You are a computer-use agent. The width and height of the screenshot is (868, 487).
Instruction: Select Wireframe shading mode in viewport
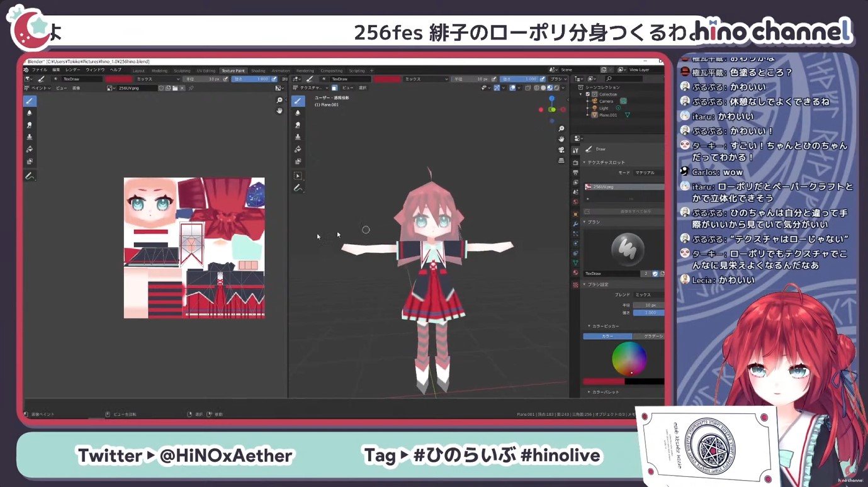point(538,88)
